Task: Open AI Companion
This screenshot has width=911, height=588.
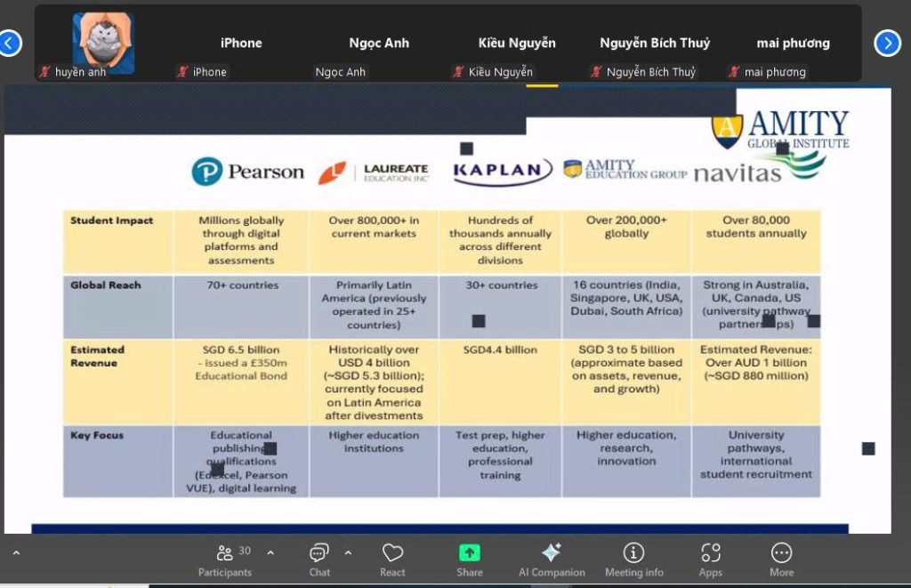Action: pyautogui.click(x=552, y=560)
